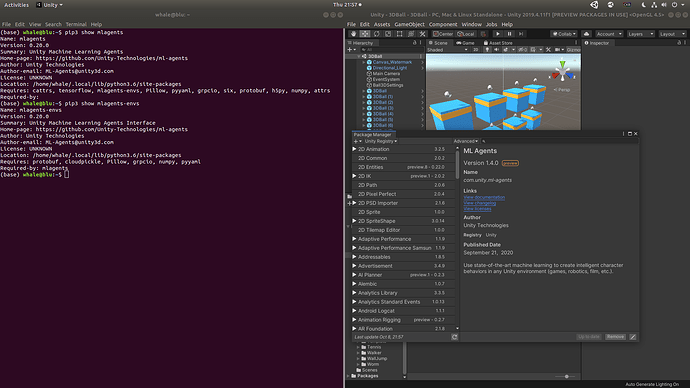This screenshot has height=388, width=690.
Task: Expand Adaptive Performance package versions
Action: point(354,239)
